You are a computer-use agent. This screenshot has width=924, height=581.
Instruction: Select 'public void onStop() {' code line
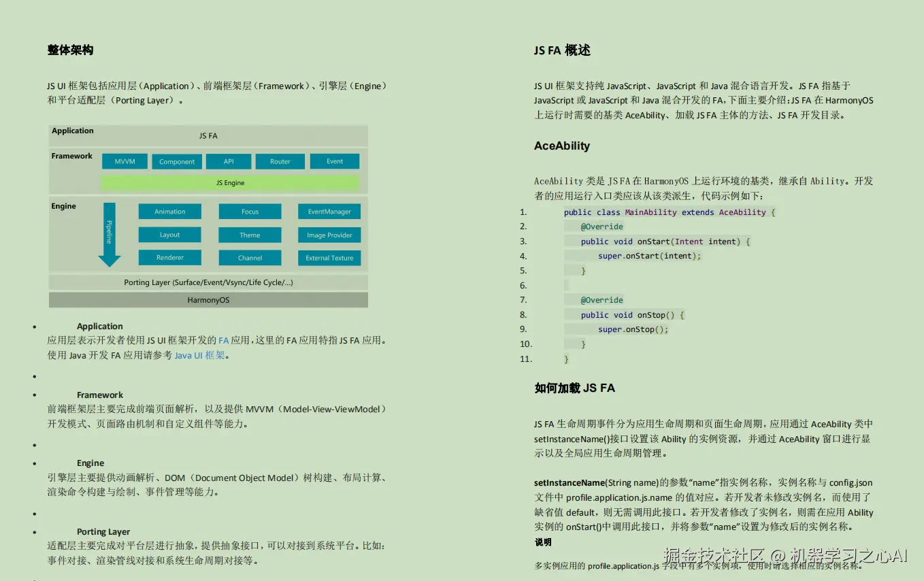point(633,315)
